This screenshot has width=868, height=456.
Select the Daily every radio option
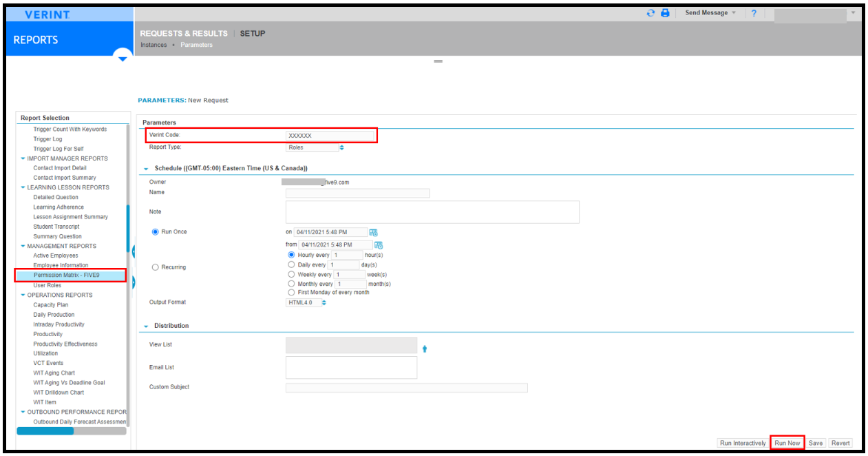(292, 265)
